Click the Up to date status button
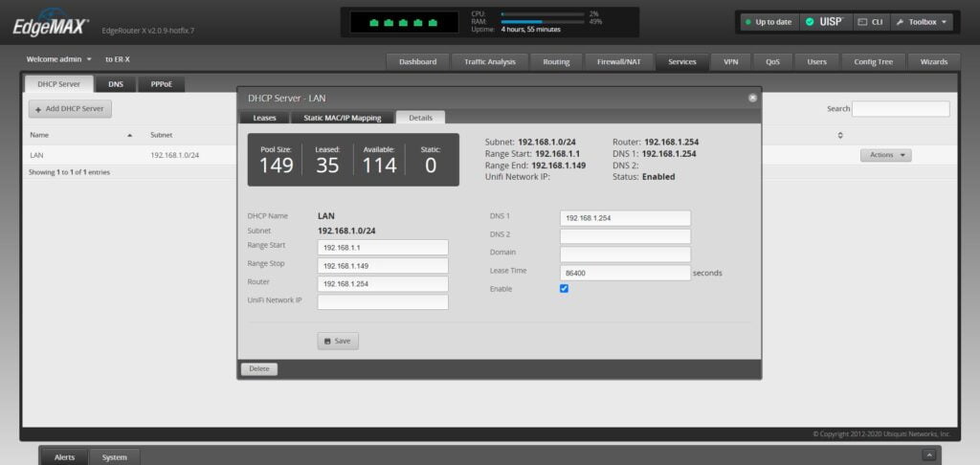The width and height of the screenshot is (980, 465). 768,22
